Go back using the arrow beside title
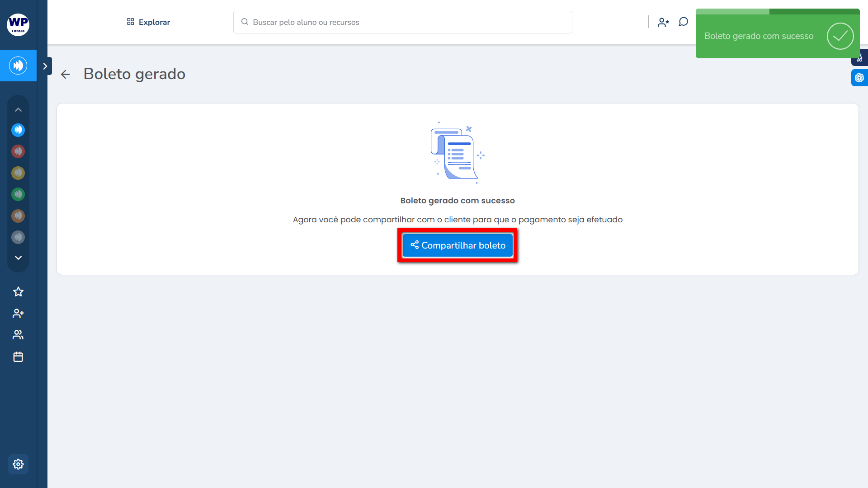Image resolution: width=868 pixels, height=488 pixels. pyautogui.click(x=66, y=74)
